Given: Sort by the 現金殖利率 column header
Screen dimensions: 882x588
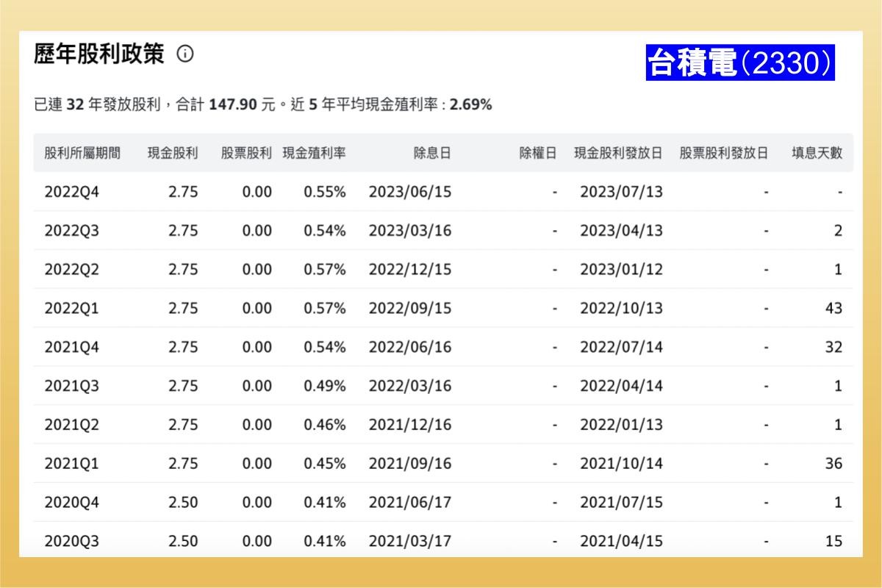Looking at the screenshot, I should (313, 153).
